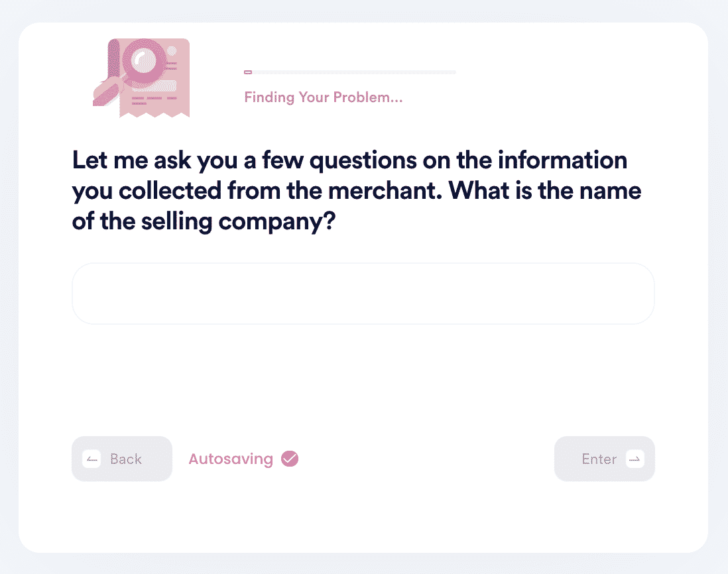728x574 pixels.
Task: Click the right arrow icon on Enter
Action: coord(635,459)
